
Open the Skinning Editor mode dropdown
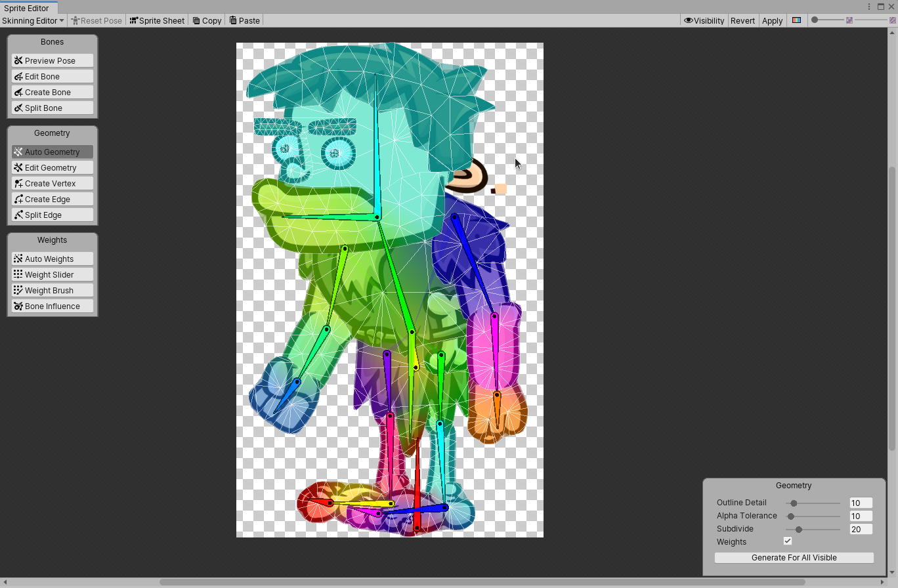coord(33,20)
